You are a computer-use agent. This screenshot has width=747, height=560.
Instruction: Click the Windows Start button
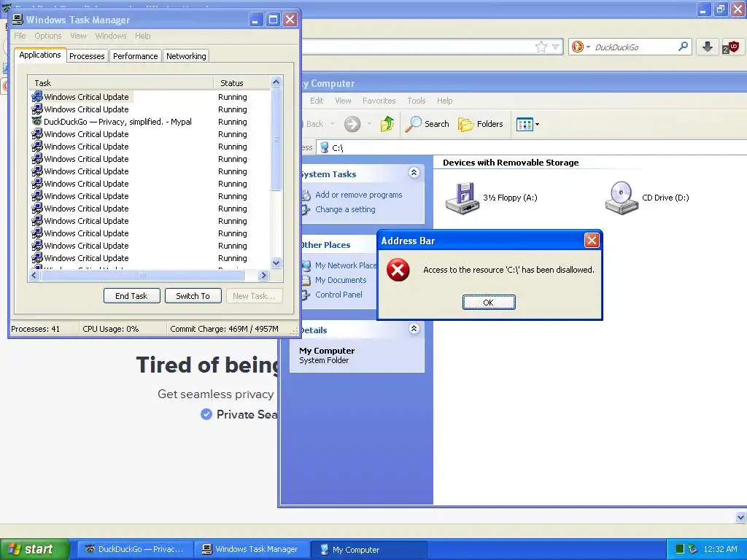tap(35, 549)
